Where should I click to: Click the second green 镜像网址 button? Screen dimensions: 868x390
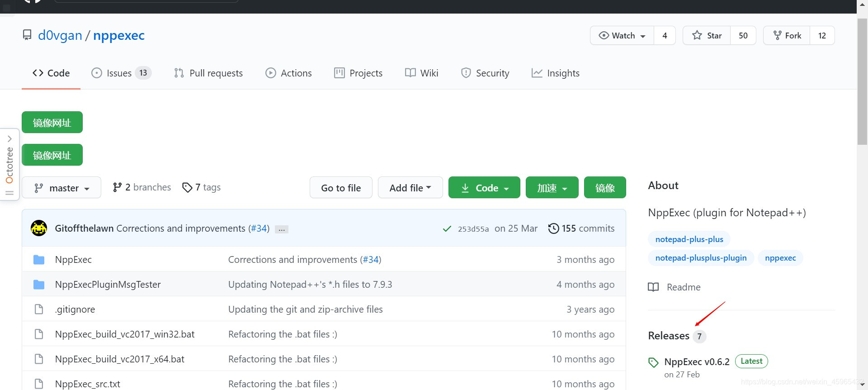(52, 155)
